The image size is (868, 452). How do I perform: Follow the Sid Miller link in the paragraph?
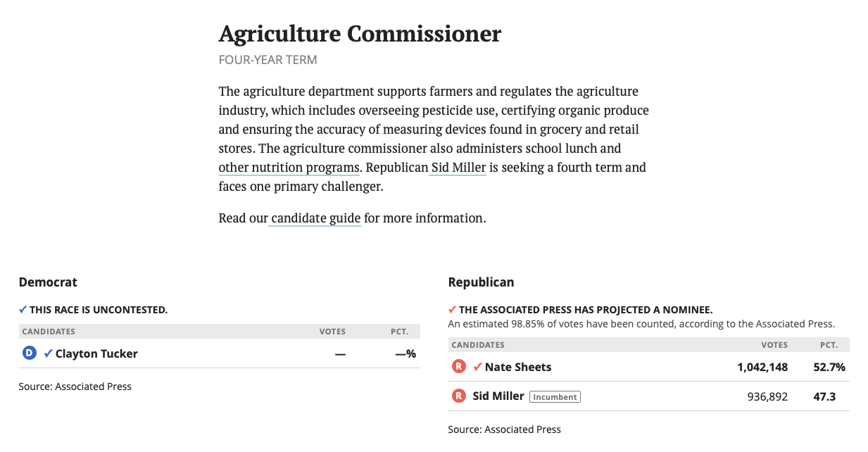[458, 168]
